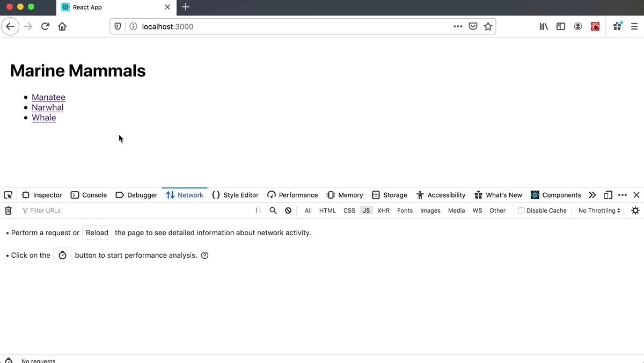Toggle the JS request filter
644x363 pixels.
pyautogui.click(x=366, y=210)
